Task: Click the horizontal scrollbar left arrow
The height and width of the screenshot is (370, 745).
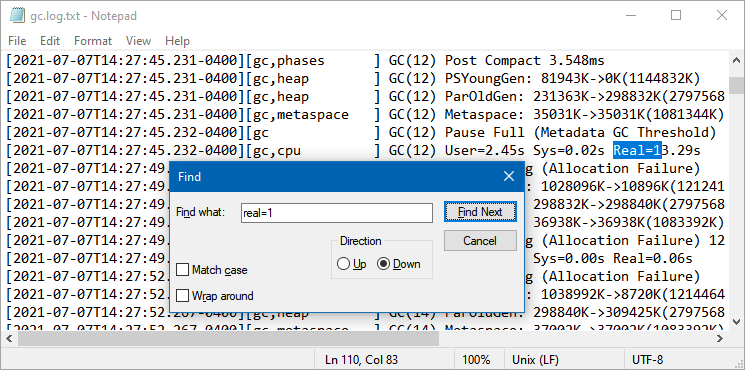Action: tap(9, 339)
